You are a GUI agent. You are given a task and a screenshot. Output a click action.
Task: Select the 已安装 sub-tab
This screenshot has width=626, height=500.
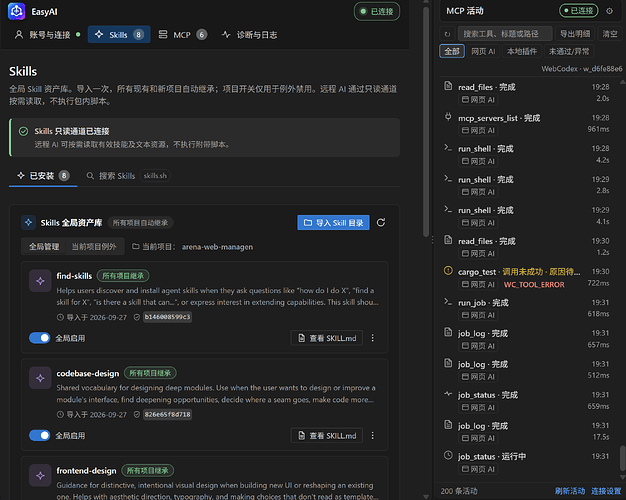pyautogui.click(x=43, y=176)
